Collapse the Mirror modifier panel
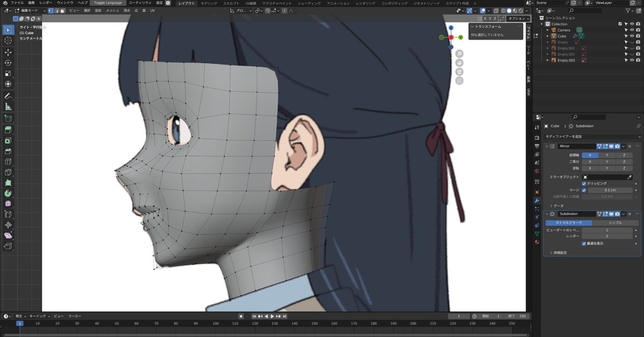The height and width of the screenshot is (337, 644). 547,146
